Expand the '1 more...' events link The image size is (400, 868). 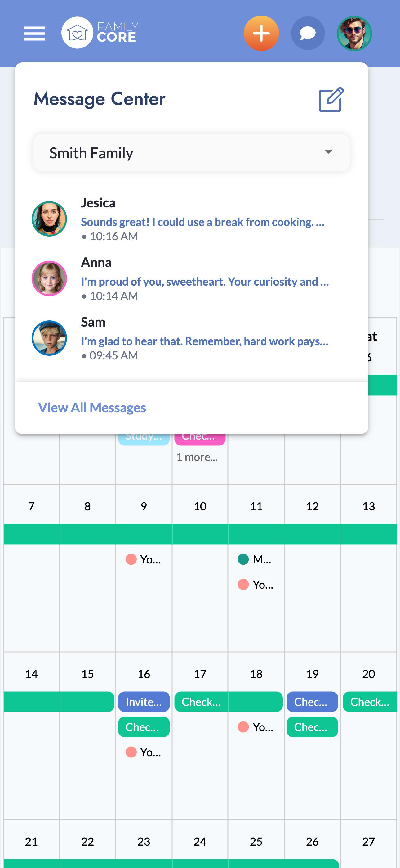(x=197, y=457)
